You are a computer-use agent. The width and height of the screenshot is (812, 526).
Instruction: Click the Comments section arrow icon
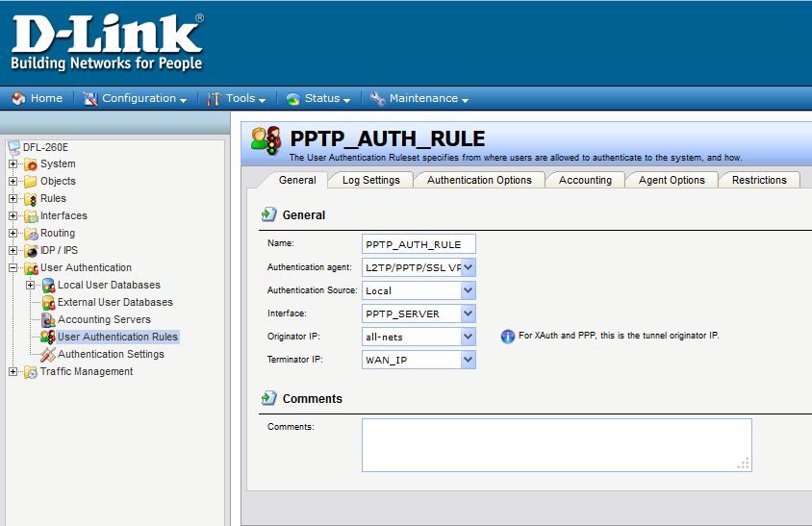[x=269, y=397]
